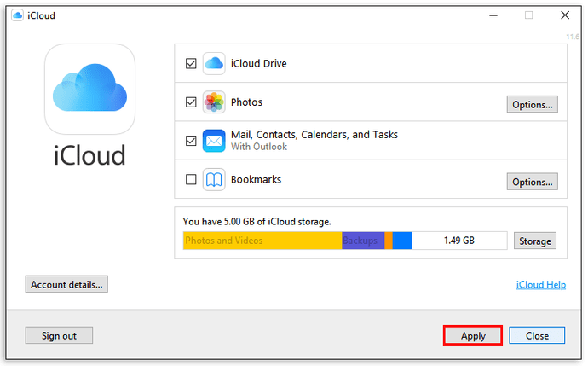
Task: Click the purple Backups storage segment
Action: [363, 241]
